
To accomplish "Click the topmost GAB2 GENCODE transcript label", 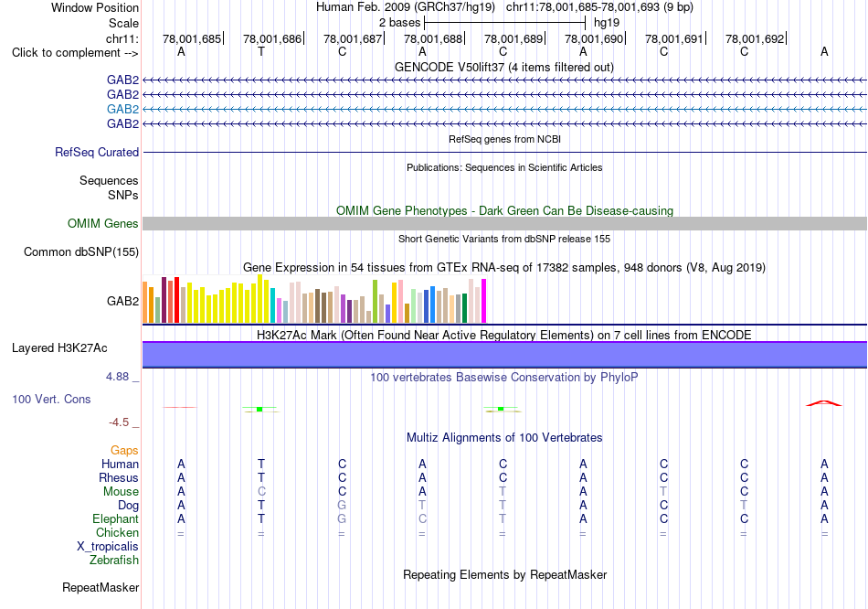I will 122,80.
